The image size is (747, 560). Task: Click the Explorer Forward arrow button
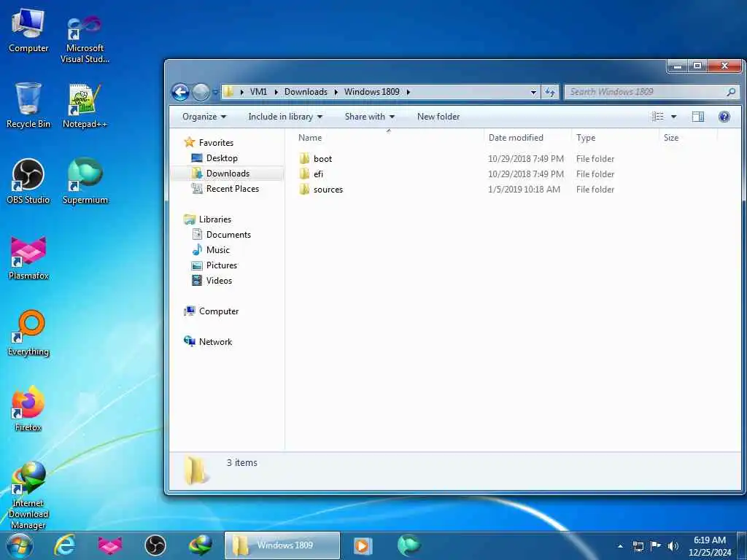(x=201, y=92)
